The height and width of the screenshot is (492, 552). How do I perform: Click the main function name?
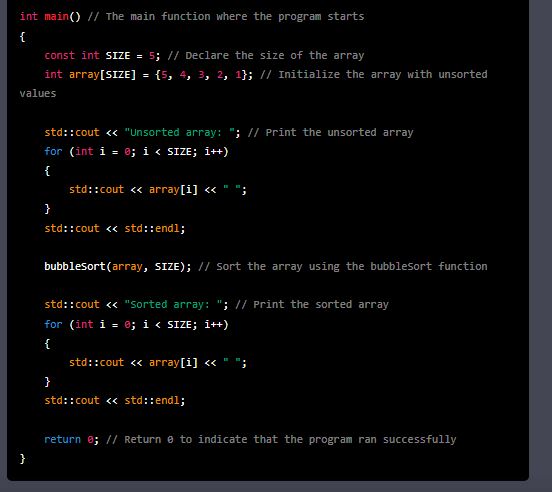56,17
